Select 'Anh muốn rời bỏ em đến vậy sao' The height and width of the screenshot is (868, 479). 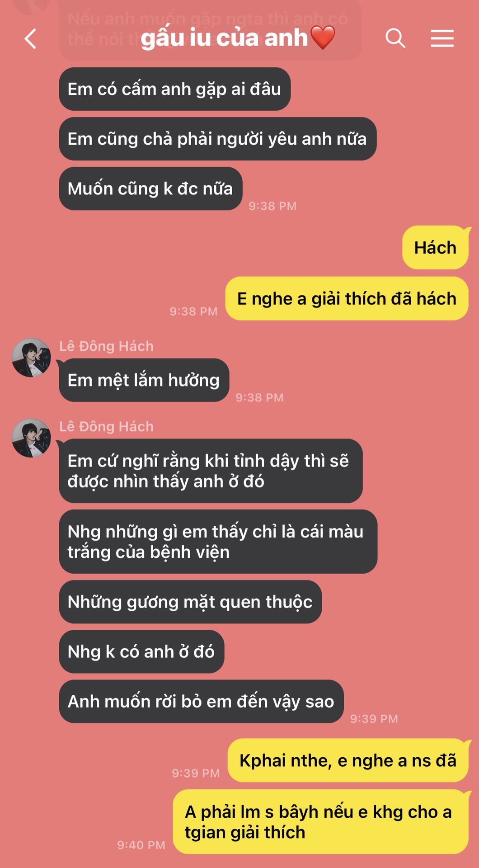click(x=201, y=702)
